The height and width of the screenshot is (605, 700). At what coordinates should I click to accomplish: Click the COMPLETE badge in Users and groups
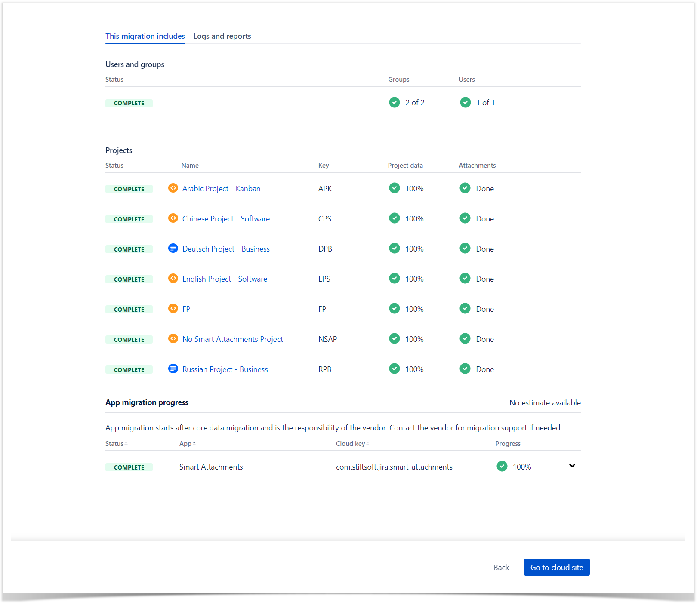click(129, 103)
